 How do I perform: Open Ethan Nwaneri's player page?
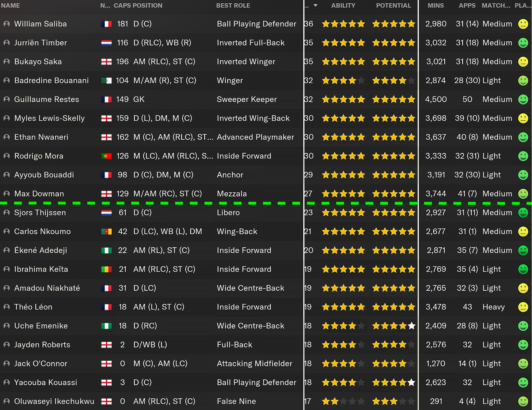coord(41,137)
